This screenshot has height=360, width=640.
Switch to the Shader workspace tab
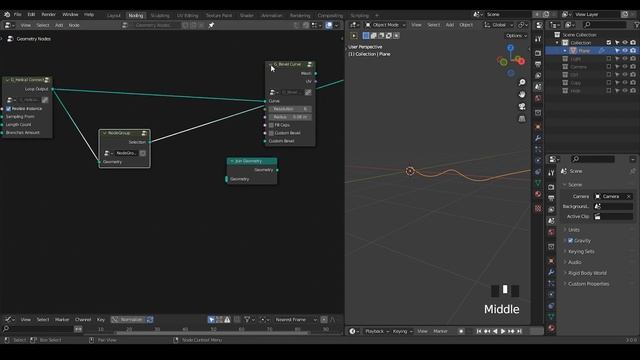pyautogui.click(x=247, y=16)
